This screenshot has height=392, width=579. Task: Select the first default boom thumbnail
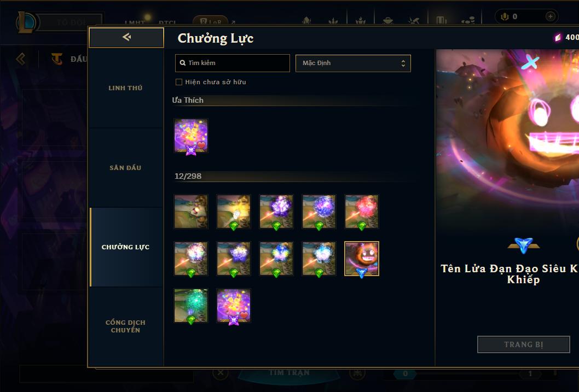point(191,212)
